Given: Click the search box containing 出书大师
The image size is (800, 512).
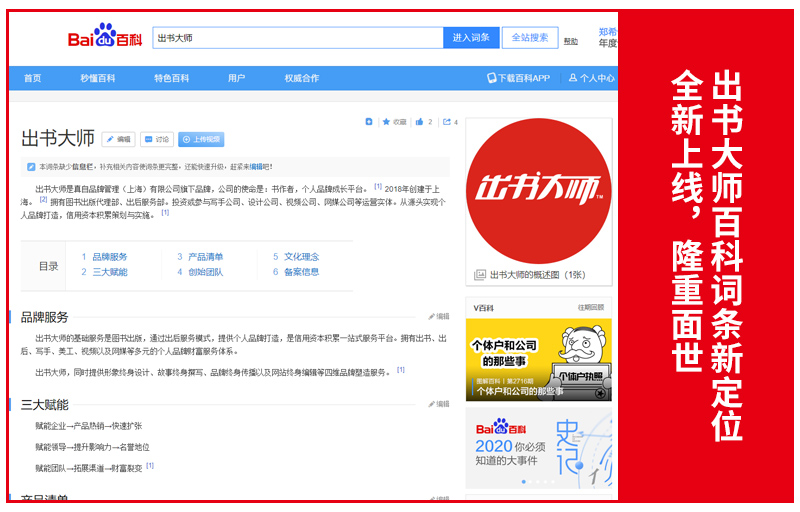Looking at the screenshot, I should point(297,38).
